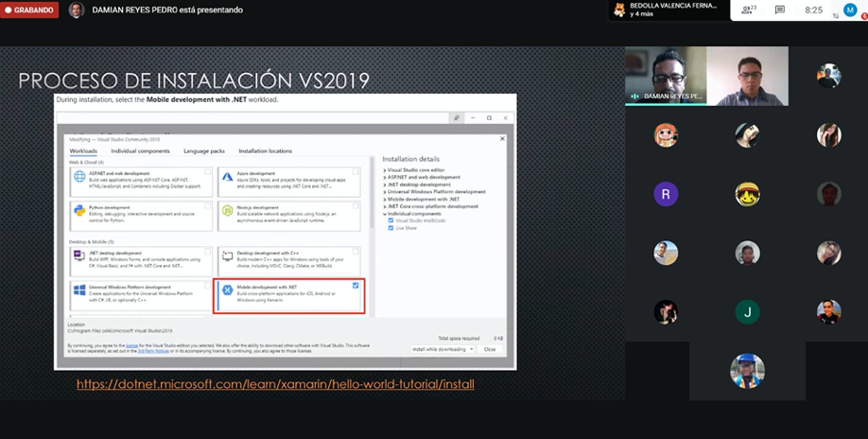868x439 pixels.
Task: Click the .NET desktop development icon
Action: click(x=79, y=255)
